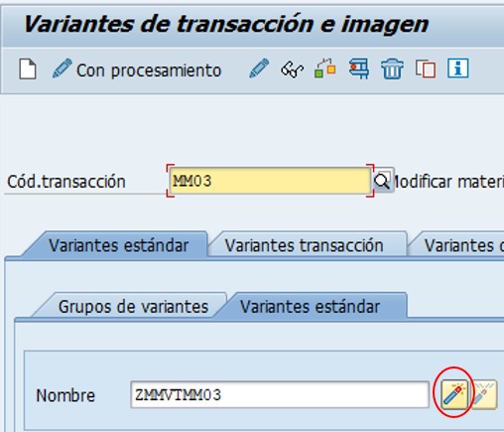Click the Con procesamiento pencil button
The height and width of the screenshot is (432, 504).
point(137,70)
